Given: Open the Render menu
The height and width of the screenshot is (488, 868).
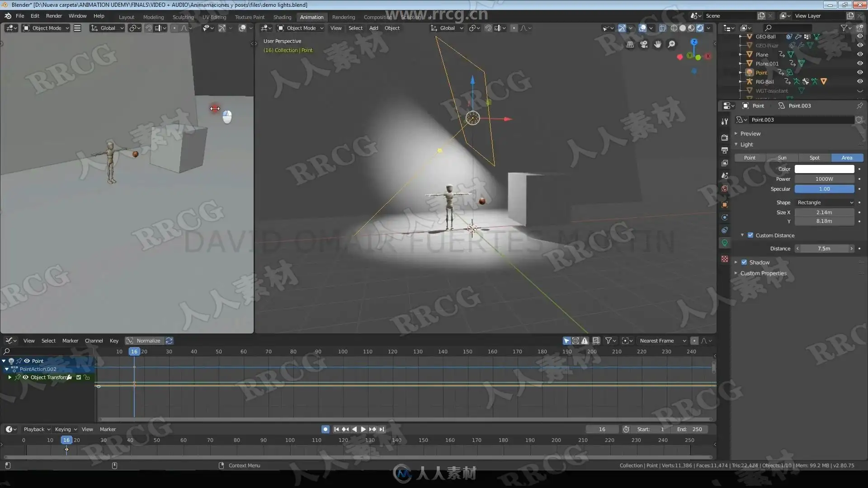Looking at the screenshot, I should pos(54,16).
